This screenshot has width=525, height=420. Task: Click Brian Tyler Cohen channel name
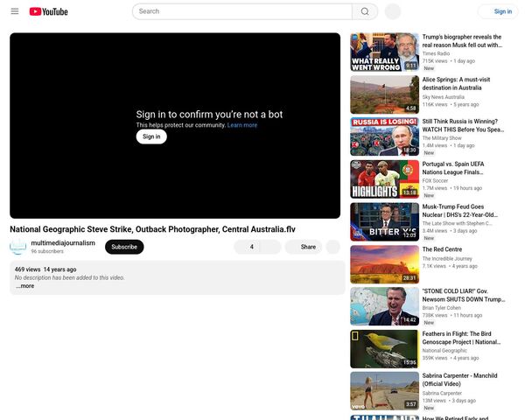point(442,308)
